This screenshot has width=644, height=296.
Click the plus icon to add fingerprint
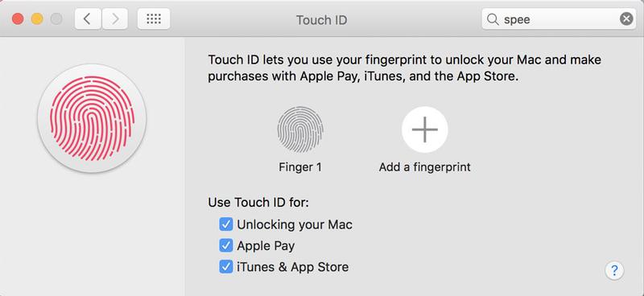coord(425,129)
